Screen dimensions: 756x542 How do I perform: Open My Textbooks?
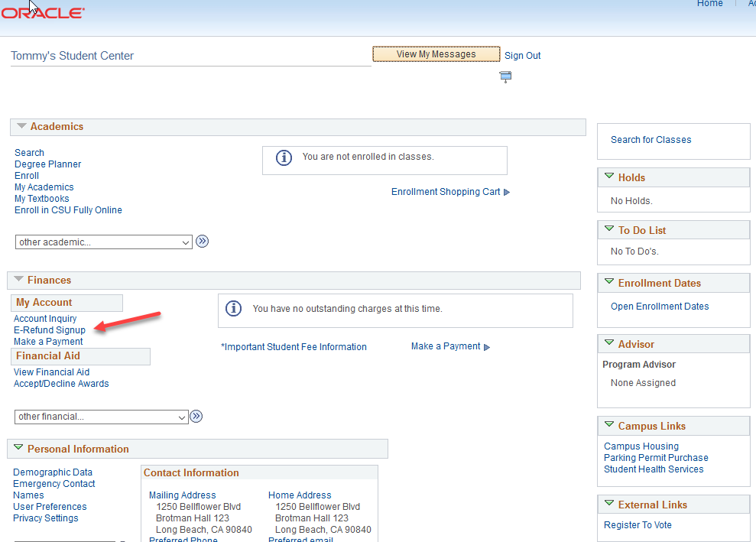click(x=41, y=199)
